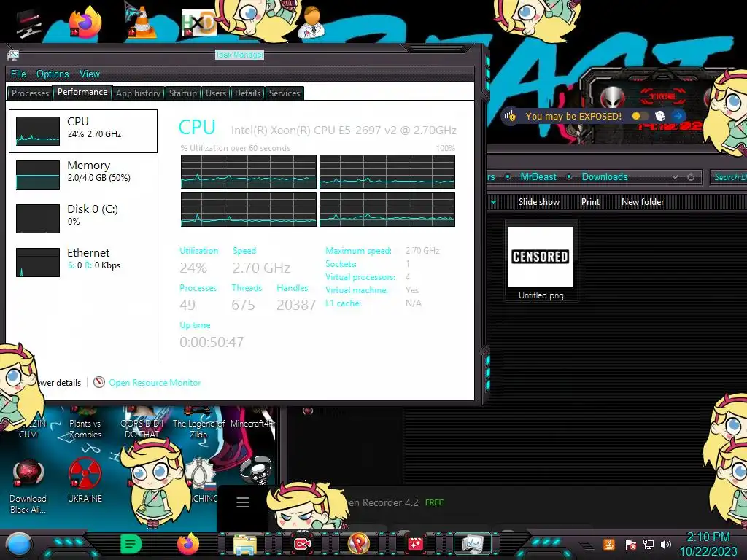Open the skull headphones desktop icon
The height and width of the screenshot is (560, 747).
point(256,470)
